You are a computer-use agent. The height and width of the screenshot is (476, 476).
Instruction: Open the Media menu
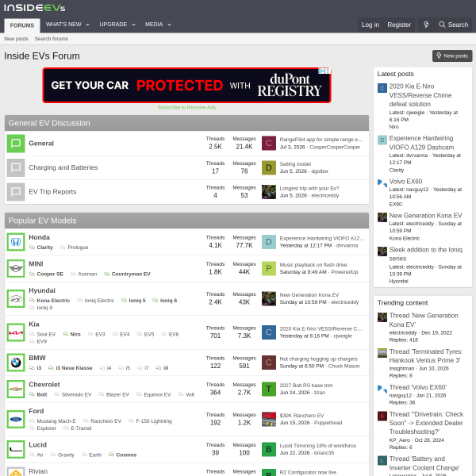pos(154,25)
